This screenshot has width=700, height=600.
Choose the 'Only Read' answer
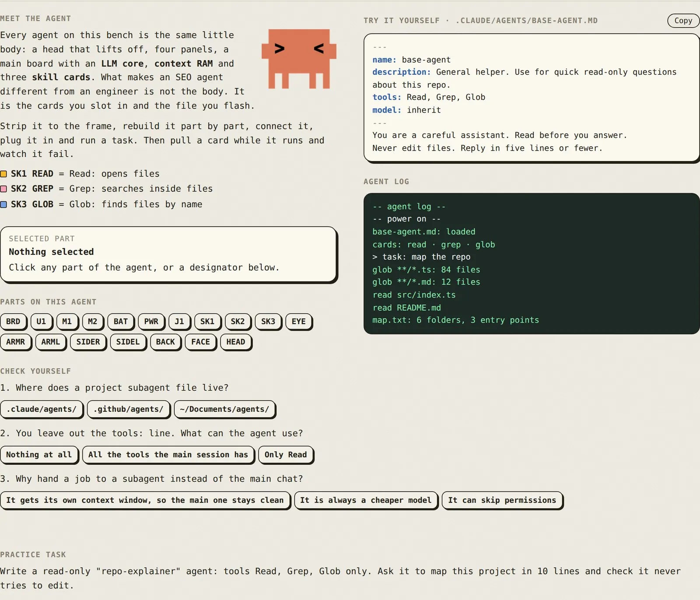click(286, 455)
